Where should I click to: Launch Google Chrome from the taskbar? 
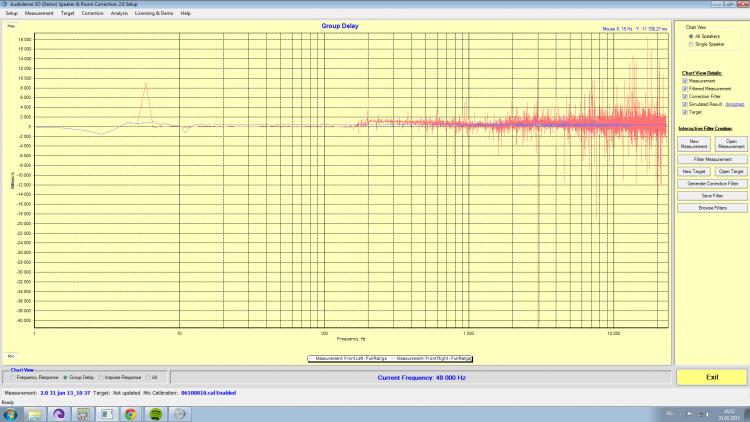(131, 414)
